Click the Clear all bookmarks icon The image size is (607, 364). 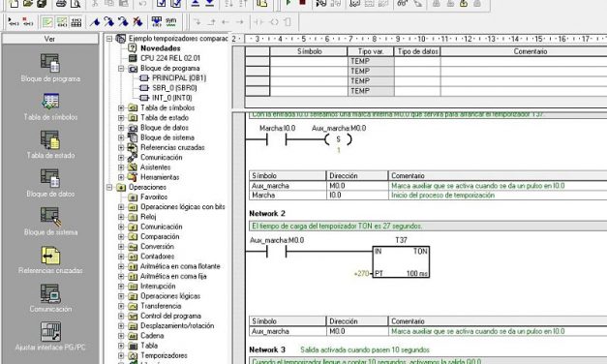(137, 22)
